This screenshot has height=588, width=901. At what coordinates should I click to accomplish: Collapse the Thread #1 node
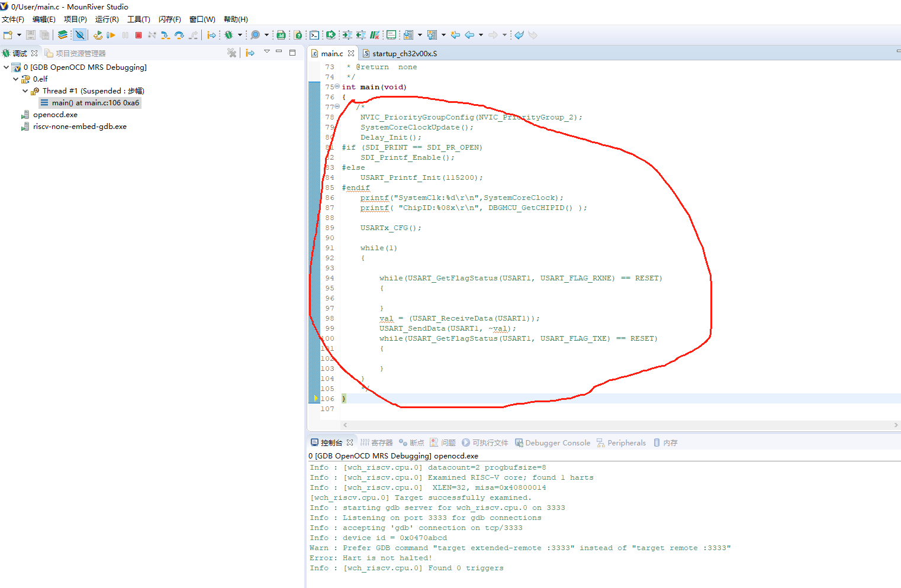(x=25, y=91)
